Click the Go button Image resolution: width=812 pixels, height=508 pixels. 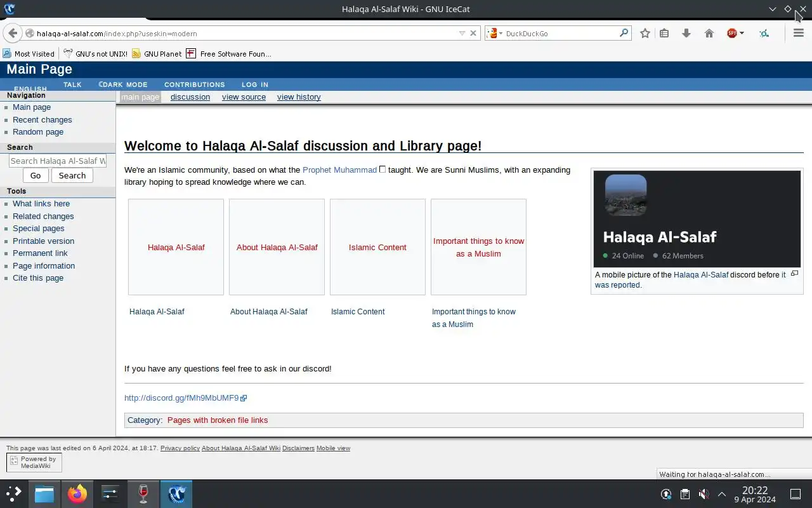coord(36,176)
